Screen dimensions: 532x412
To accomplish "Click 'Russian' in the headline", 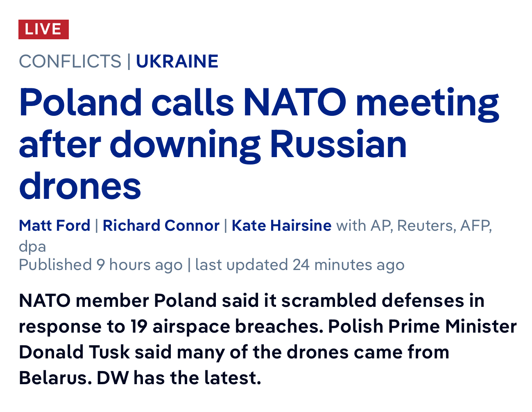I will click(x=338, y=144).
